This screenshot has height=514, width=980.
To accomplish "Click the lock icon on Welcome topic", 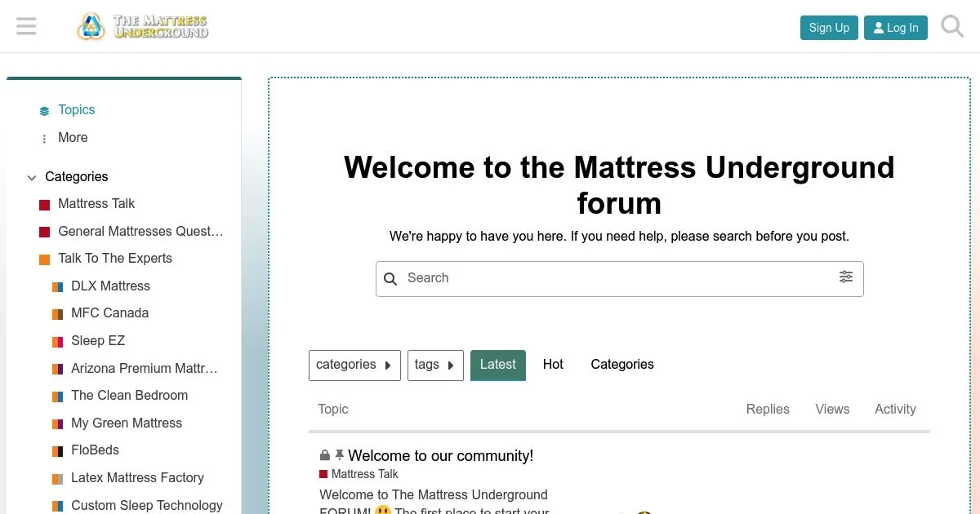I will (325, 455).
